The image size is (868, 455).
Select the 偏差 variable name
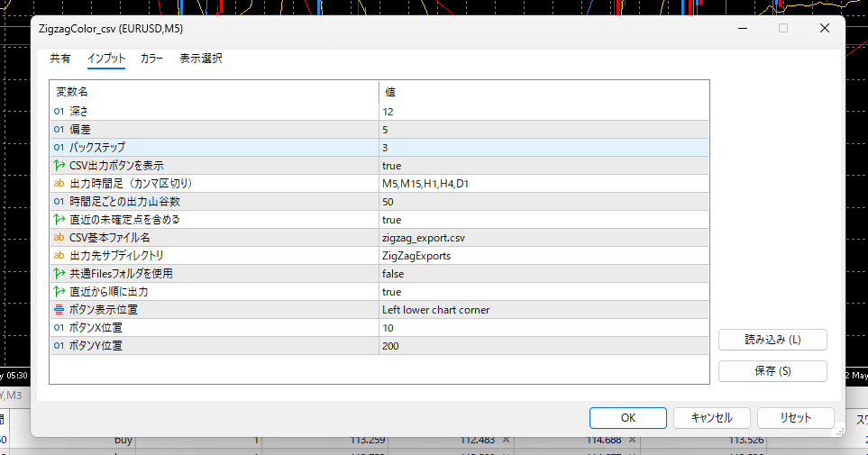pyautogui.click(x=79, y=130)
